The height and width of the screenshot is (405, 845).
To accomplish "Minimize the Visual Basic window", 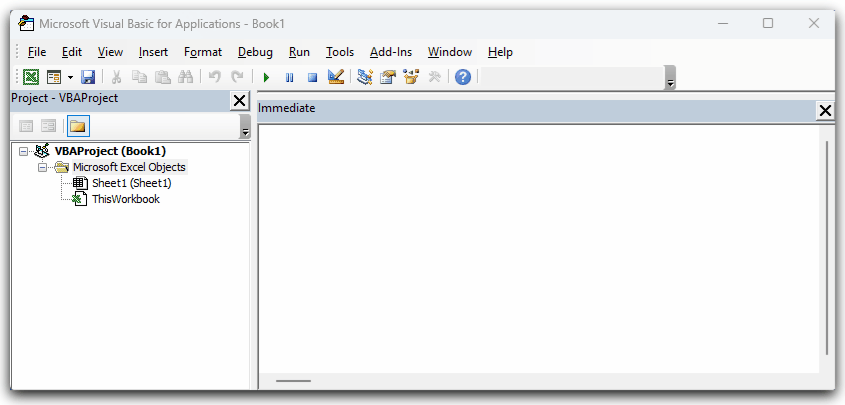I will point(723,24).
